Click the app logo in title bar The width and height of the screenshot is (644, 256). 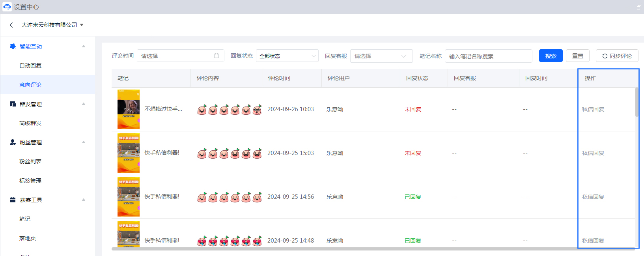7,7
